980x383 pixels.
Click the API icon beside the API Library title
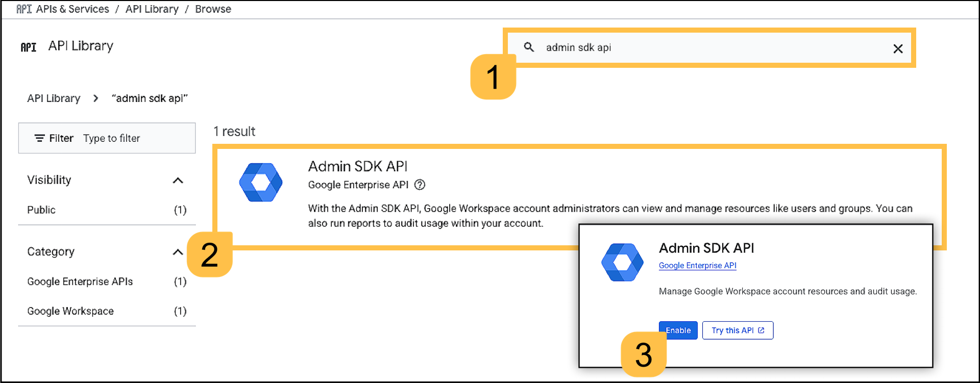pyautogui.click(x=29, y=47)
